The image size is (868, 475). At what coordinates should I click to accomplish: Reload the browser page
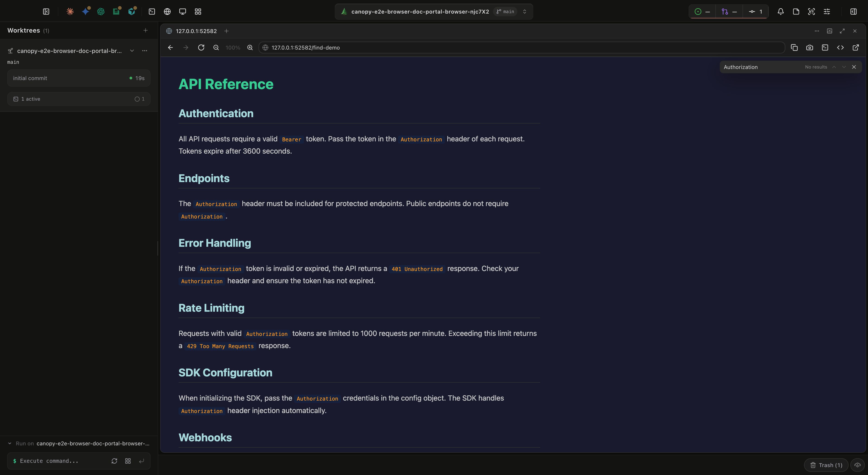(x=201, y=47)
